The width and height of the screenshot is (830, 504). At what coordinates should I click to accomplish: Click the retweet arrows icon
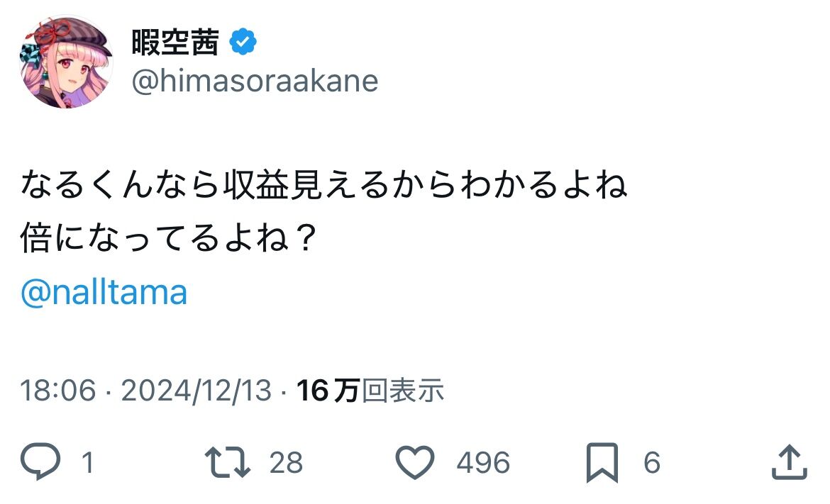pos(227,463)
